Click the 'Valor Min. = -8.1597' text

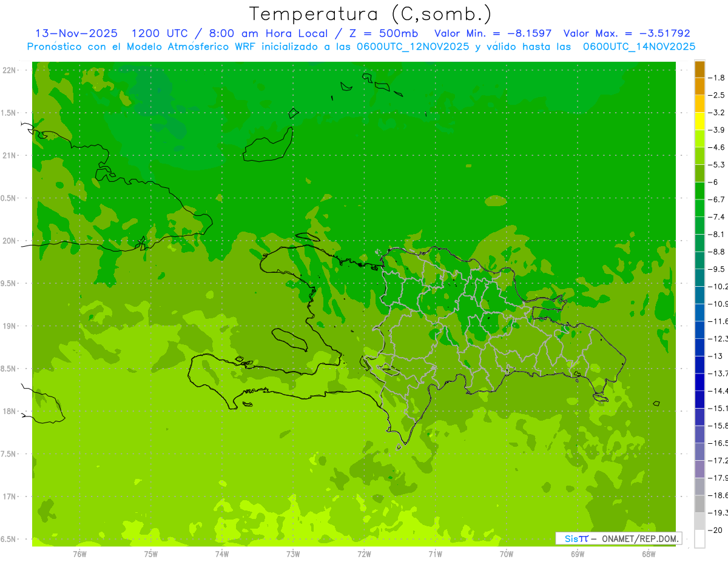[x=493, y=33]
